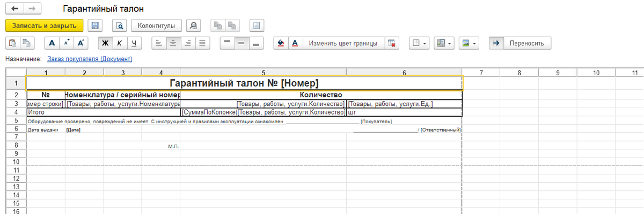Select the Гарантийный талон № [Номер] title cell
Screen dimensions: 644x214
coord(244,83)
